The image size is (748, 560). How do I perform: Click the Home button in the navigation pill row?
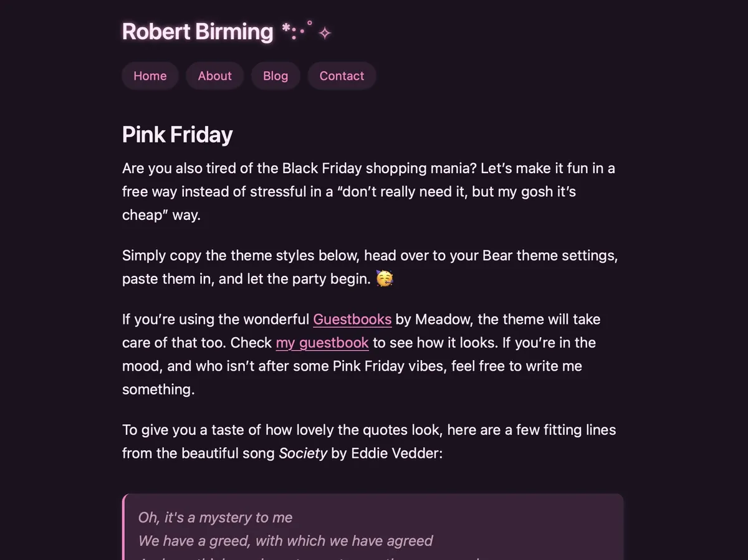pyautogui.click(x=150, y=75)
